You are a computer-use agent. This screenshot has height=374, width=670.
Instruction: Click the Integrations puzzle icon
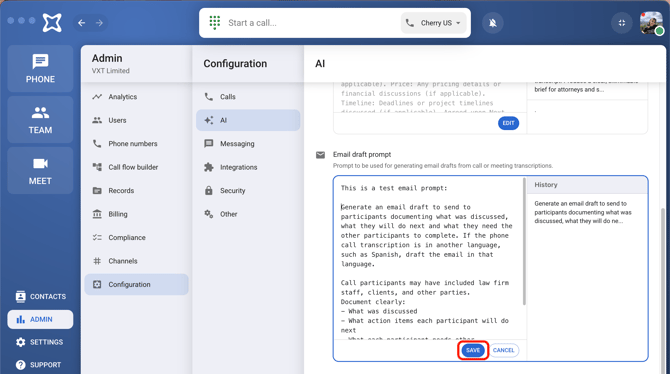click(209, 167)
